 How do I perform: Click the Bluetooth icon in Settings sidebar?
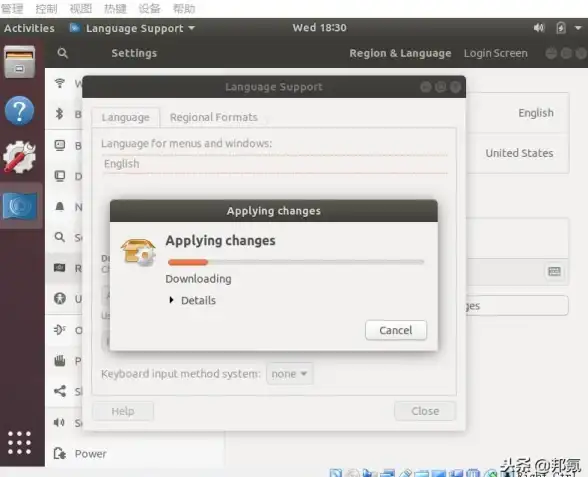[59, 114]
